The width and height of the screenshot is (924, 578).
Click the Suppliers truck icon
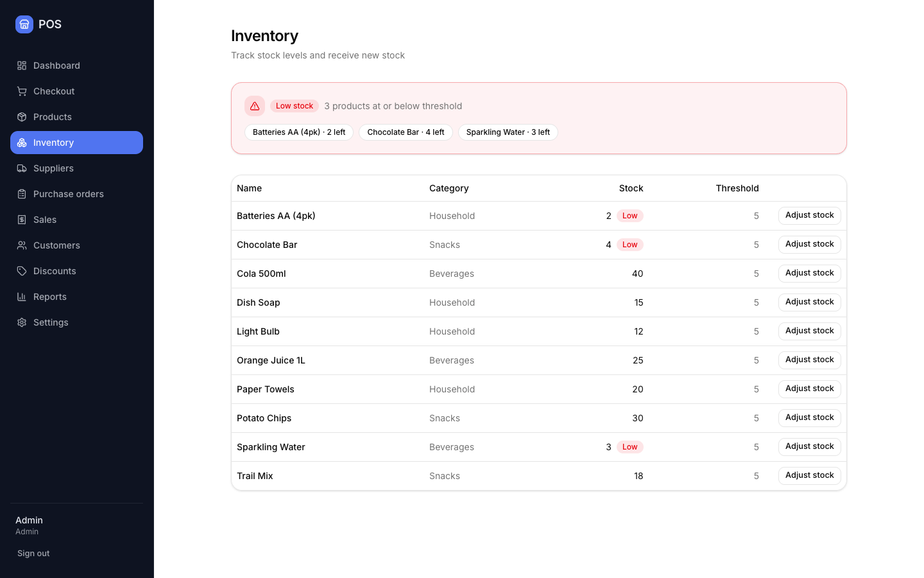pos(22,168)
